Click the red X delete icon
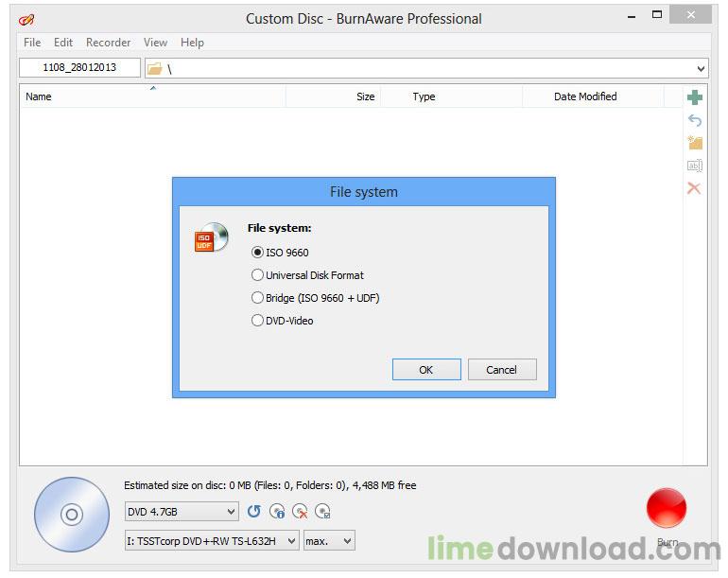 [694, 188]
